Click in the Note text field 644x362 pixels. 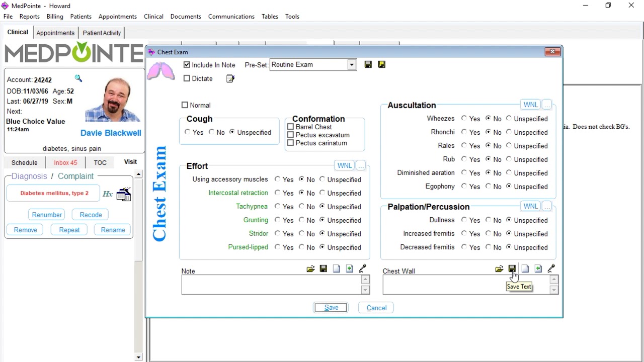(x=271, y=285)
